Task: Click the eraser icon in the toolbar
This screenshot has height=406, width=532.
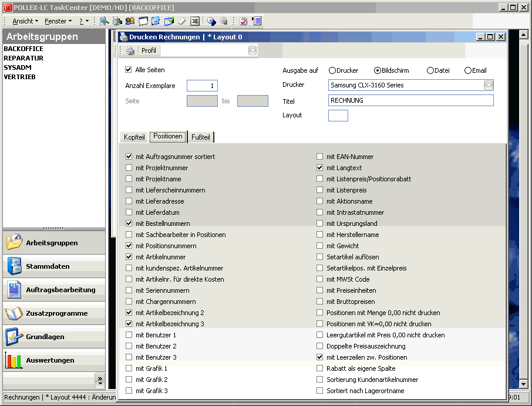Action: point(181,21)
